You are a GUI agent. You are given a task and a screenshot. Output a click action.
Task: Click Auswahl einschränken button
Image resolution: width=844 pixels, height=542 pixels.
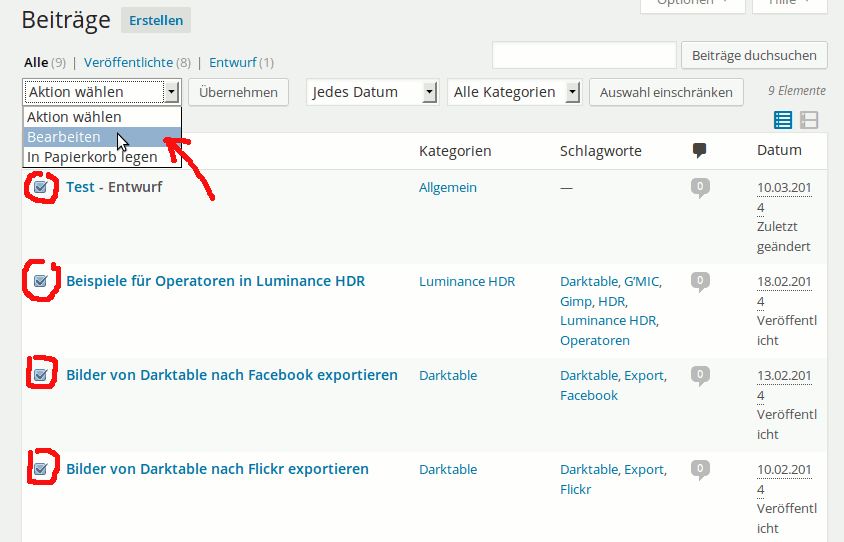[x=666, y=92]
